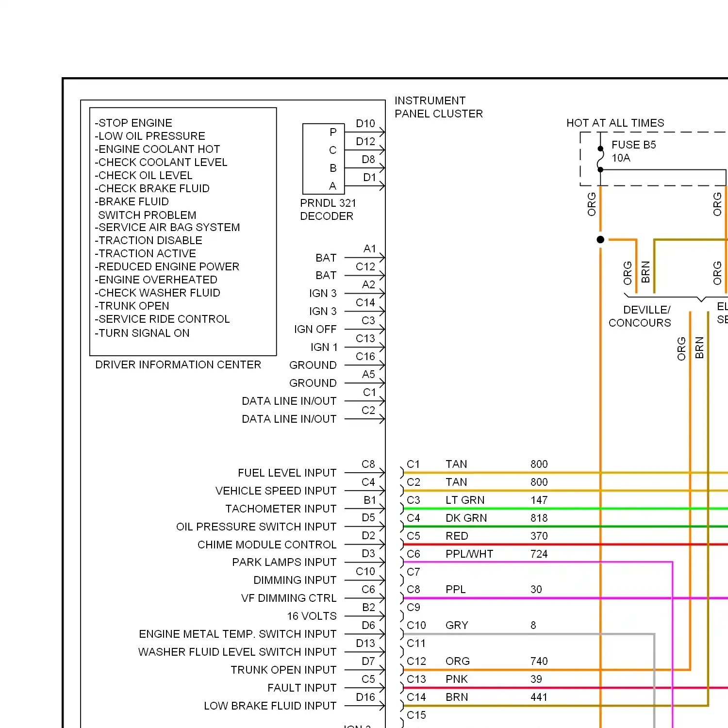Select the "-TRACTION DISABLE" entry

point(149,241)
